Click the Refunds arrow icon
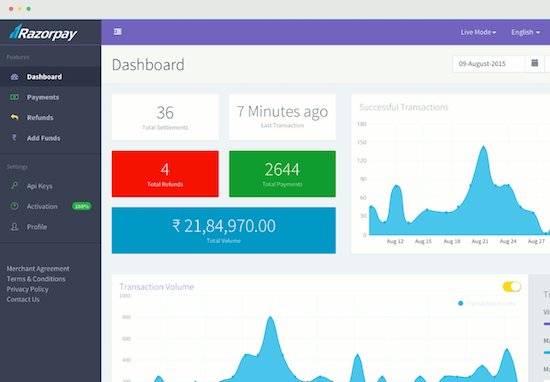 [14, 117]
